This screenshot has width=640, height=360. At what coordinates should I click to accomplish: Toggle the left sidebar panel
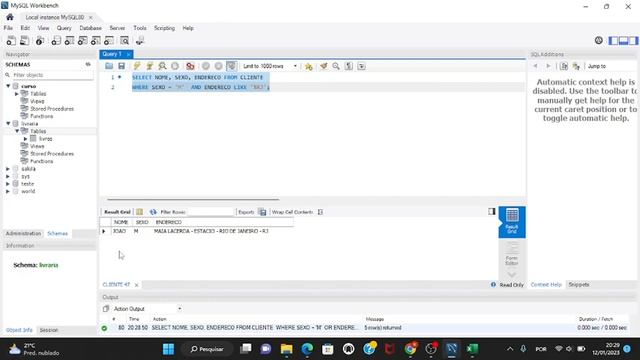pos(613,40)
